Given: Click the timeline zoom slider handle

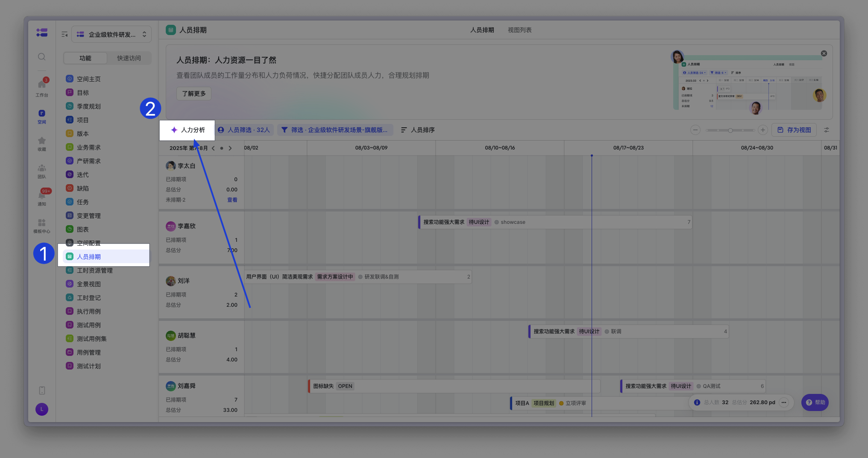Looking at the screenshot, I should [730, 130].
